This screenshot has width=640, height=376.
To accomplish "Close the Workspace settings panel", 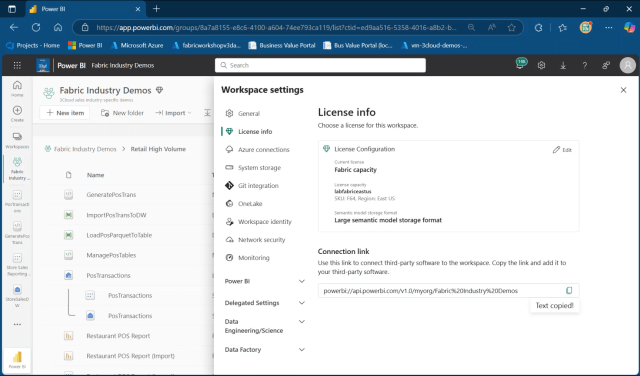I will tap(623, 90).
